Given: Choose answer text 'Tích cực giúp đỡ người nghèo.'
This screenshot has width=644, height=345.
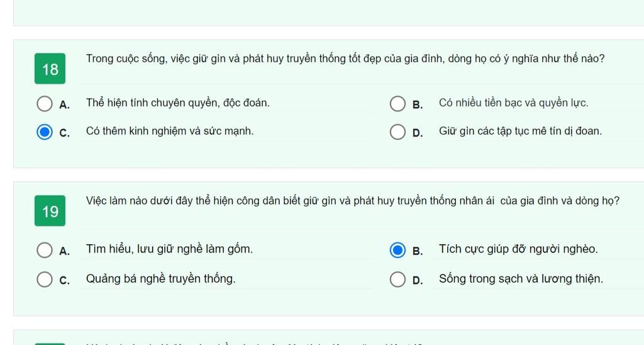Looking at the screenshot, I should click(x=518, y=249).
